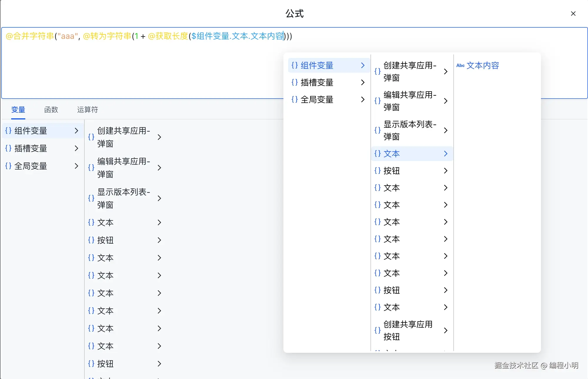Switch to the 函数 tab

click(x=51, y=110)
